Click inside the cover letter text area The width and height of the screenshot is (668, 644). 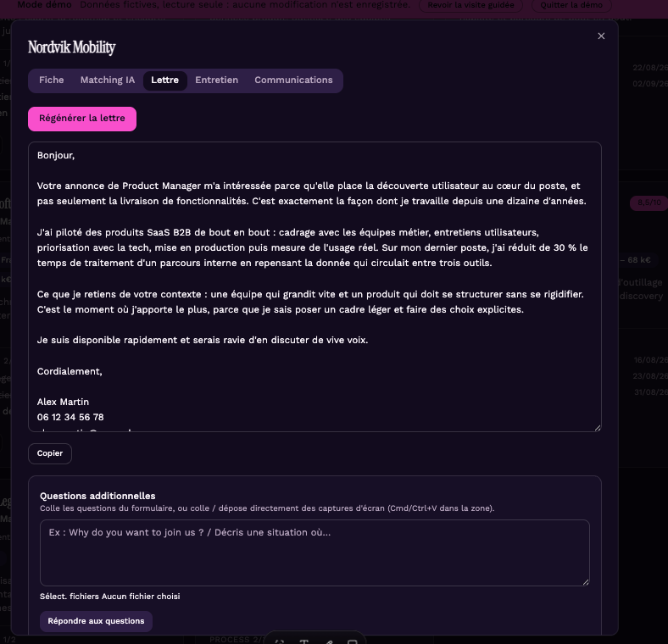pyautogui.click(x=315, y=286)
